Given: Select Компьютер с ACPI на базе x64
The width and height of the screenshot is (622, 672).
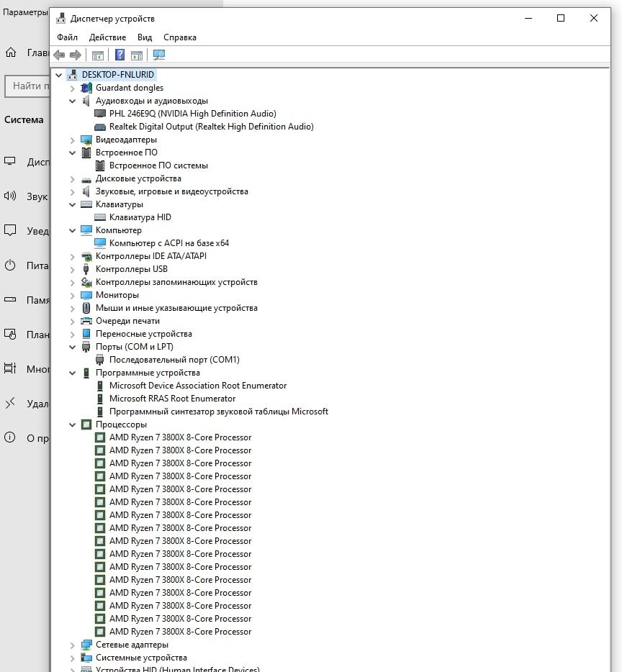Looking at the screenshot, I should pos(169,243).
